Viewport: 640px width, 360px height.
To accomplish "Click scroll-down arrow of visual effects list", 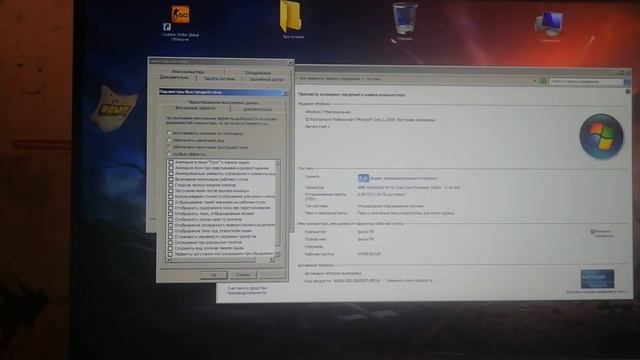I will (x=278, y=253).
